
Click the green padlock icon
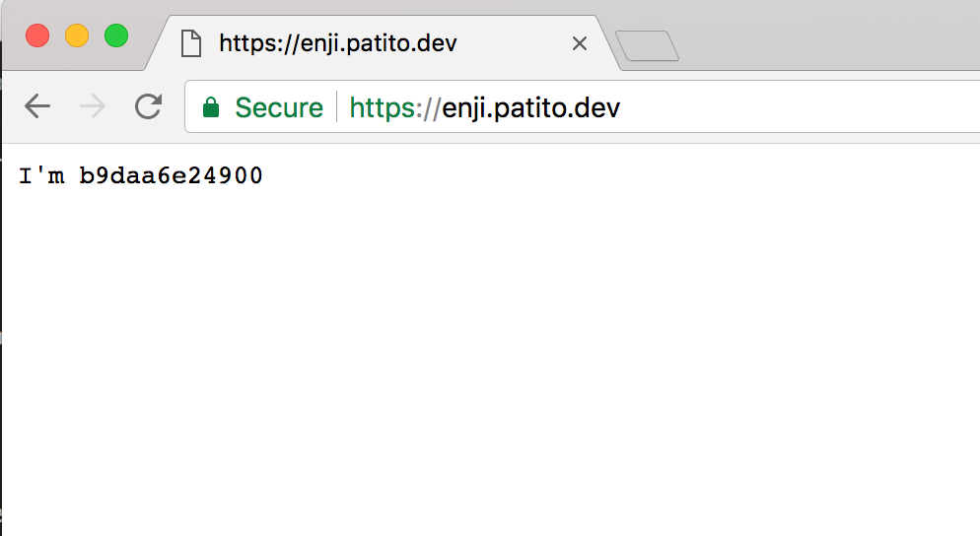coord(210,107)
